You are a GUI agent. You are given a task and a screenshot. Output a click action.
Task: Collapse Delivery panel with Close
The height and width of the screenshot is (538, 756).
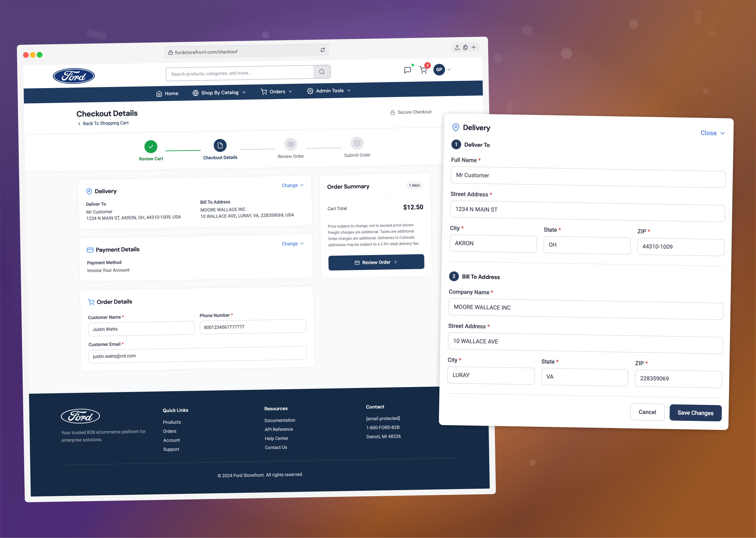(x=712, y=133)
